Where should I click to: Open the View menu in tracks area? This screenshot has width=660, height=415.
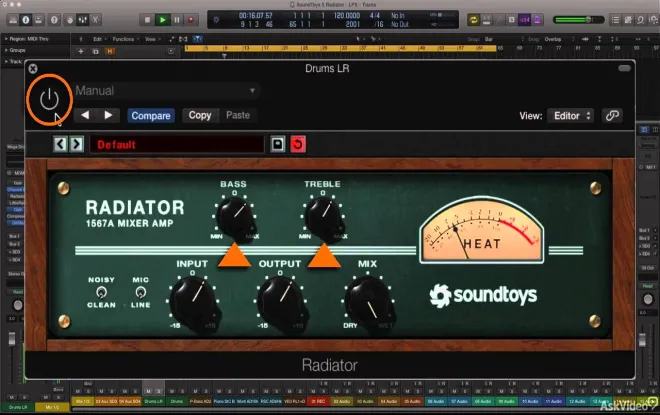[x=152, y=39]
